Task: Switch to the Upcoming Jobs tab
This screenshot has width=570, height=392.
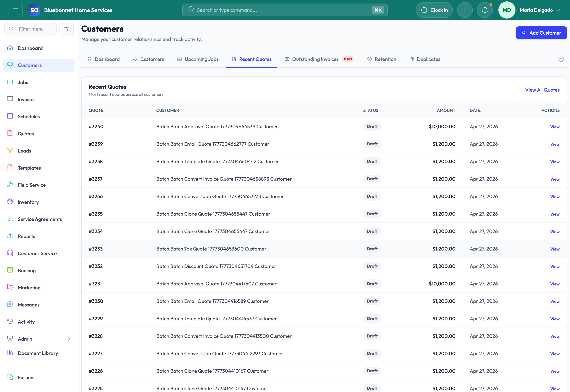Action: [198, 59]
